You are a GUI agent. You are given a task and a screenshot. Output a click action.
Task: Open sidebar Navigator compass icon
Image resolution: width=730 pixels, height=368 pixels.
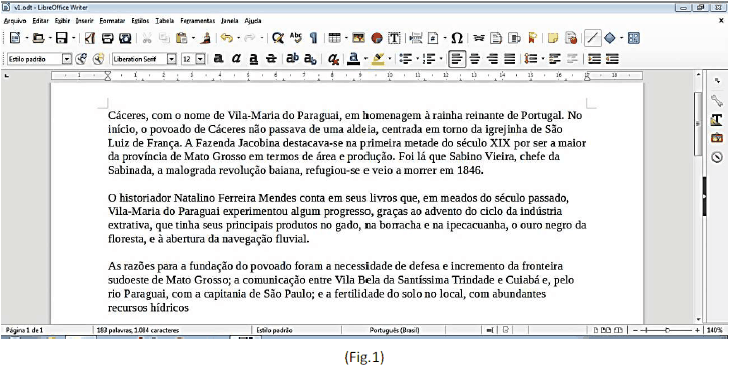[x=716, y=157]
